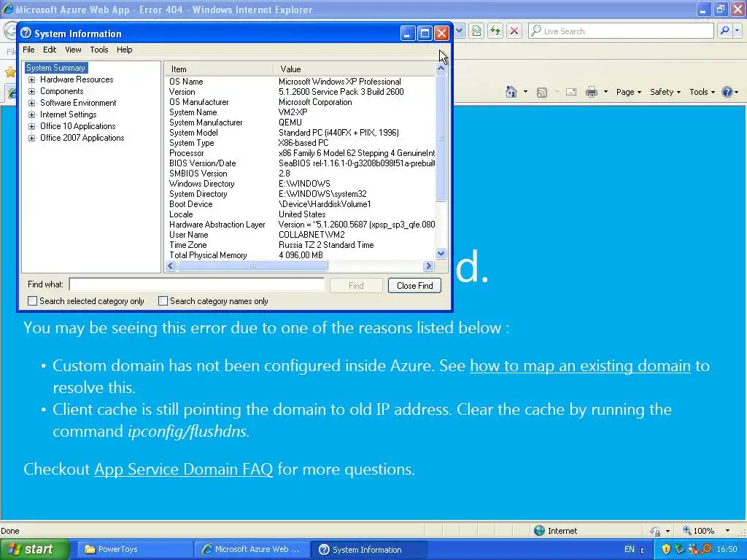
Task: Click the zoom magnifier icon next to 100%
Action: click(x=686, y=530)
